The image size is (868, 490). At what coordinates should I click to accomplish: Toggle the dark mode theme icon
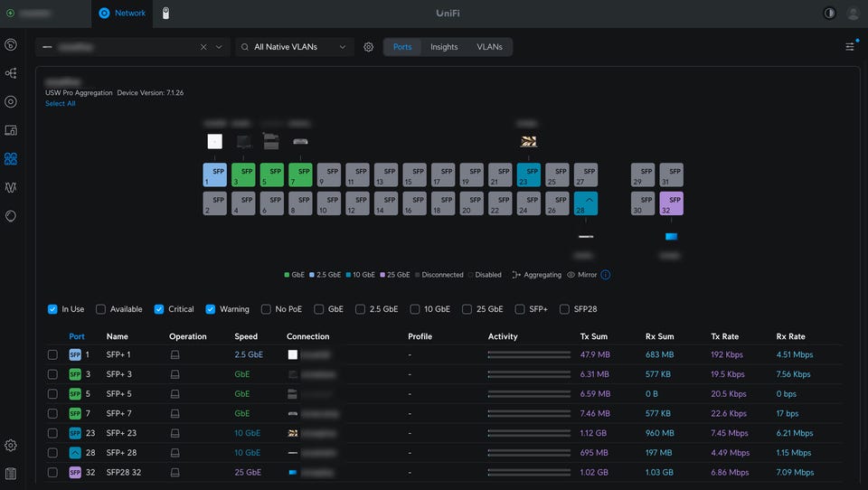[830, 14]
